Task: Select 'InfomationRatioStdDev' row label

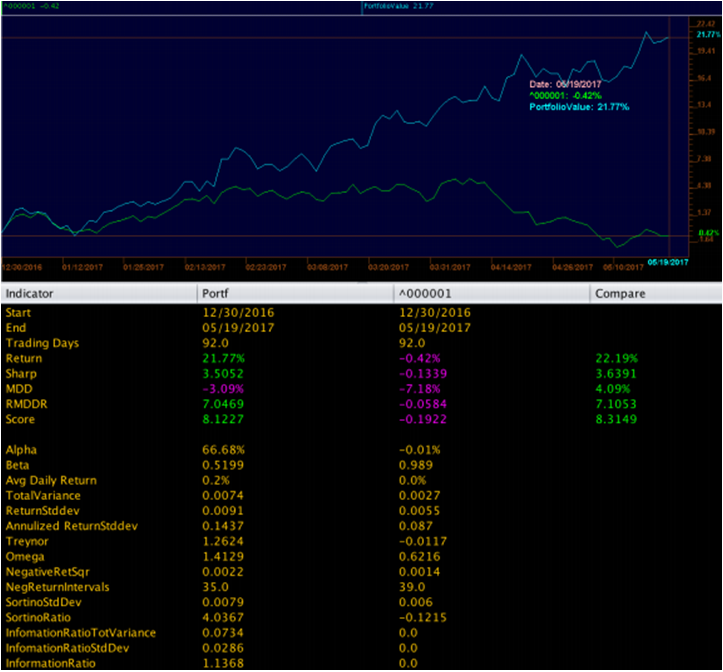Action: point(67,648)
